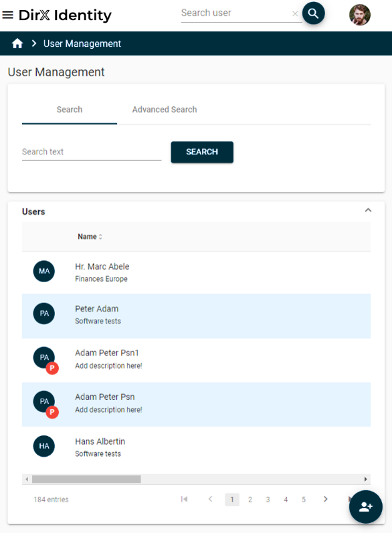The image size is (392, 533).
Task: Go to previous page arrow
Action: 211,499
